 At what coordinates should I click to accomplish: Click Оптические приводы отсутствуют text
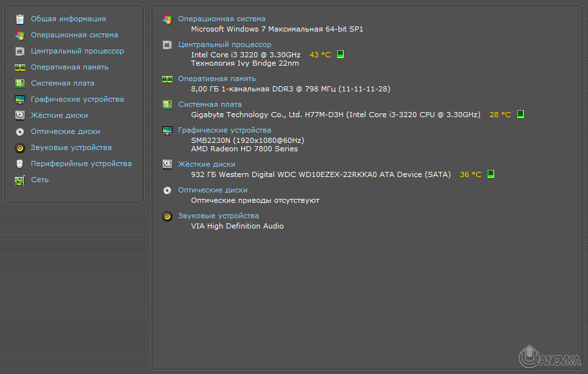(255, 200)
